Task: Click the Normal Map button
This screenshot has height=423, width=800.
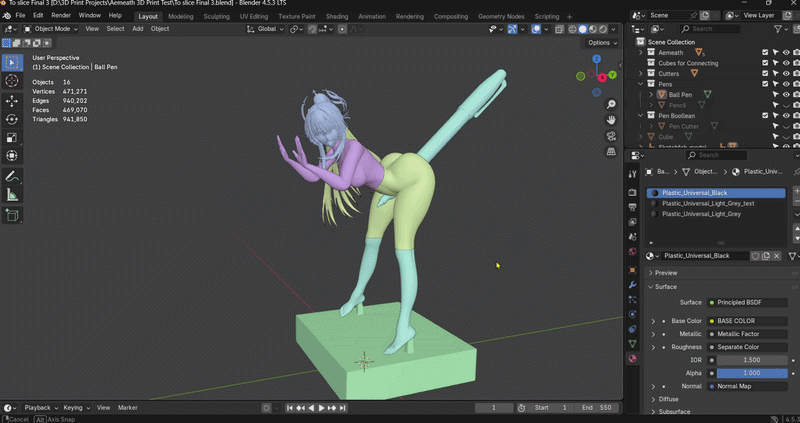Action: (x=747, y=386)
